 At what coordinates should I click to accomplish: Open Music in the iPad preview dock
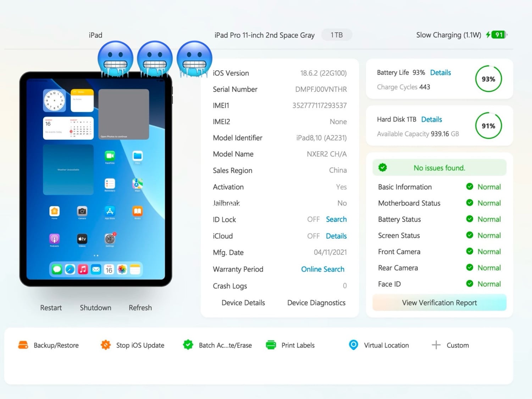(83, 270)
